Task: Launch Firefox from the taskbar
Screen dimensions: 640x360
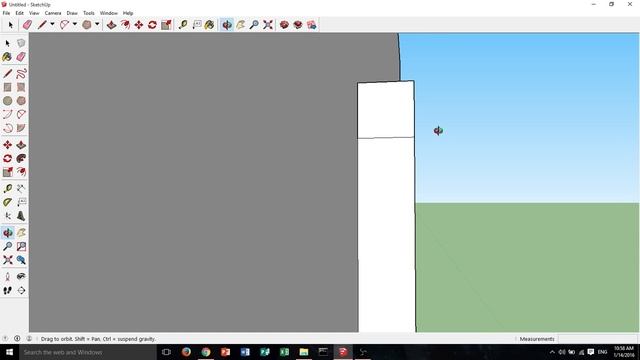Action: (x=186, y=352)
